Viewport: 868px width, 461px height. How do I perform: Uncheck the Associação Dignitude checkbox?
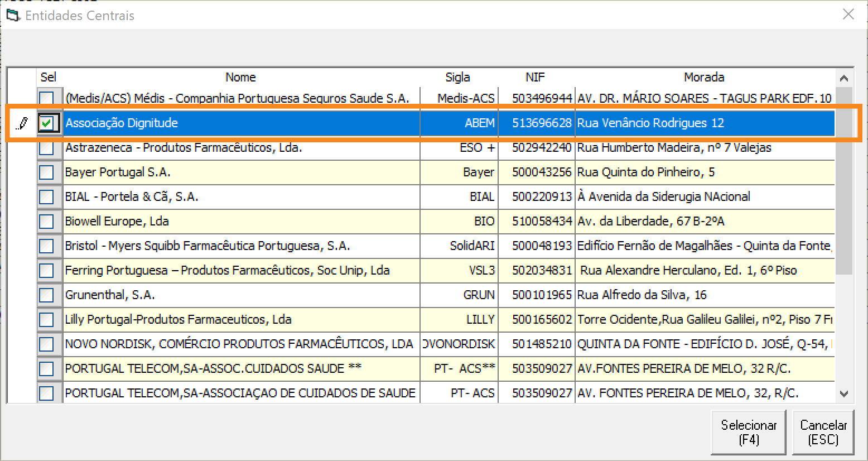coord(47,123)
